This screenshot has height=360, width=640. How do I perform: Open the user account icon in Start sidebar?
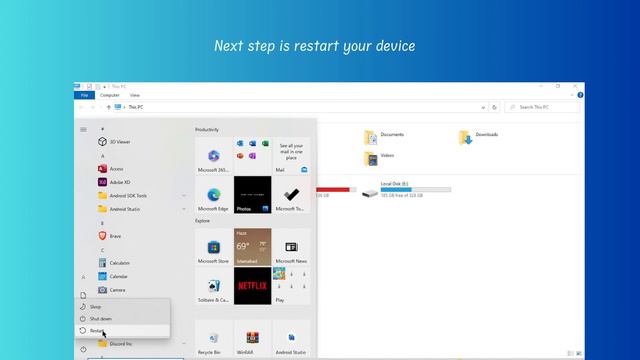tap(83, 277)
